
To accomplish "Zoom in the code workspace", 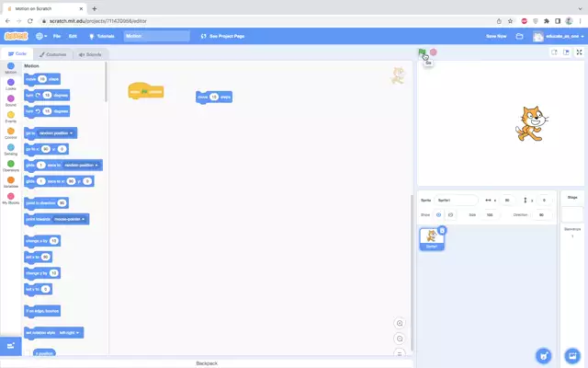I will (400, 323).
